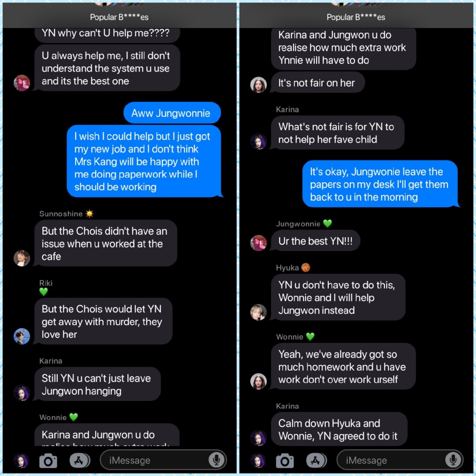Screen dimensions: 476x476
Task: Select blue bubble about leaving papers on desk
Action: 381,184
